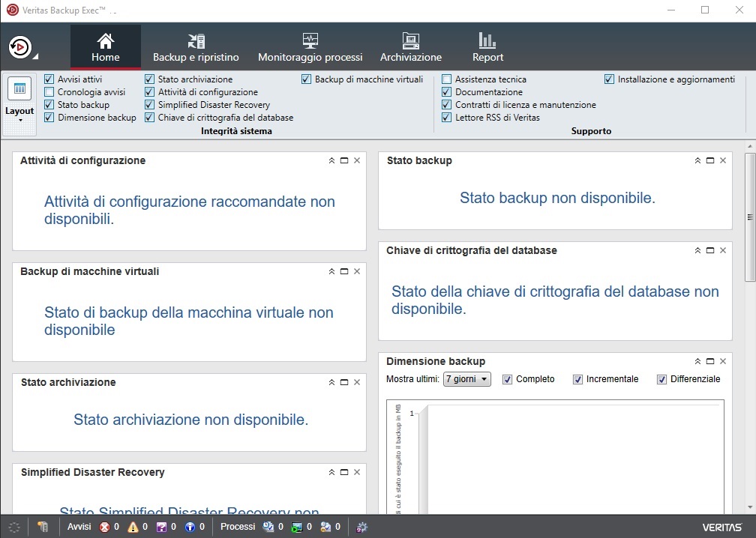Maximize the Stato archiviazione panel
Viewport: 756px width, 538px height.
click(344, 382)
